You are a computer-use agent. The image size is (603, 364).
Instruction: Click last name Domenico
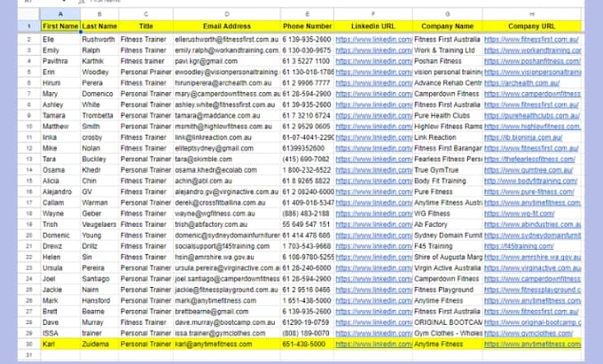tap(98, 94)
